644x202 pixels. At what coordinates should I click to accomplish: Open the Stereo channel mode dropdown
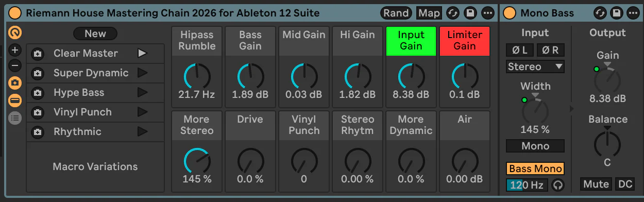tap(535, 66)
